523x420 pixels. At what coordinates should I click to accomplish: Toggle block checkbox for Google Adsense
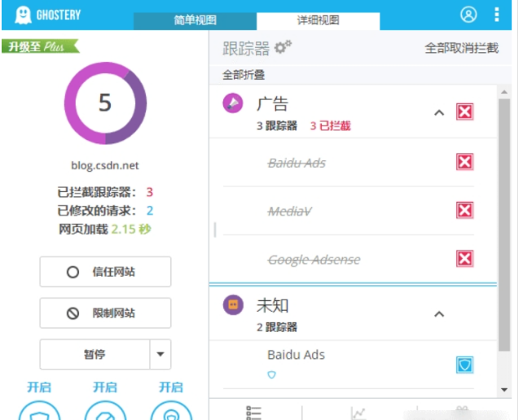[x=464, y=259]
